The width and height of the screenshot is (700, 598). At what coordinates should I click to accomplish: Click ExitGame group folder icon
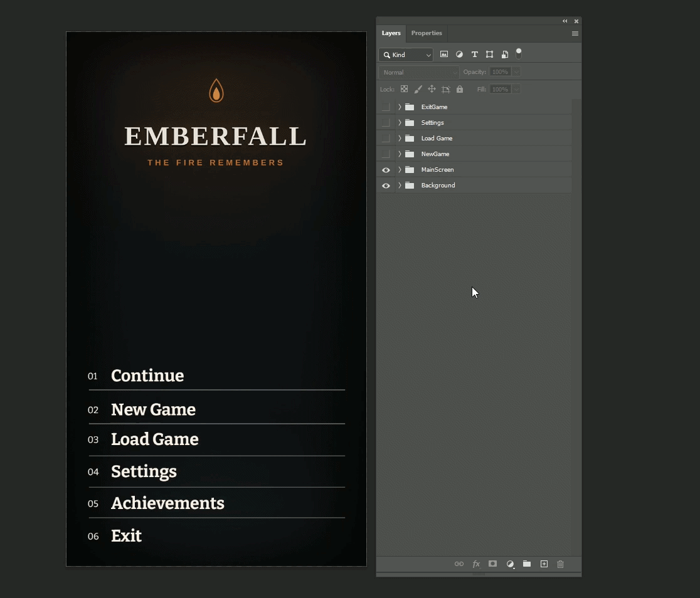[x=410, y=107]
